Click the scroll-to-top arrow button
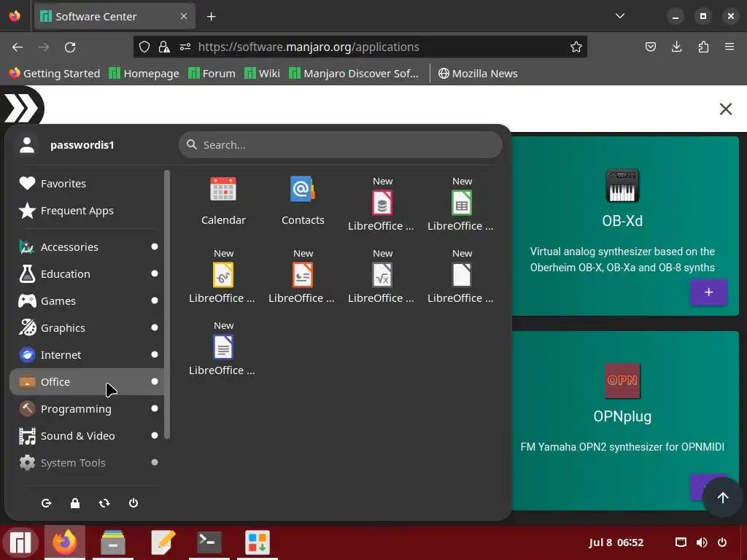The image size is (747, 560). [723, 497]
